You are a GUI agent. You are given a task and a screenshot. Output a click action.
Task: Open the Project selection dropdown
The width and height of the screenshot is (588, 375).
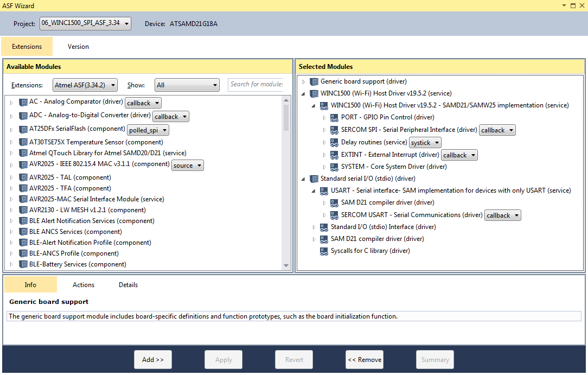(86, 23)
